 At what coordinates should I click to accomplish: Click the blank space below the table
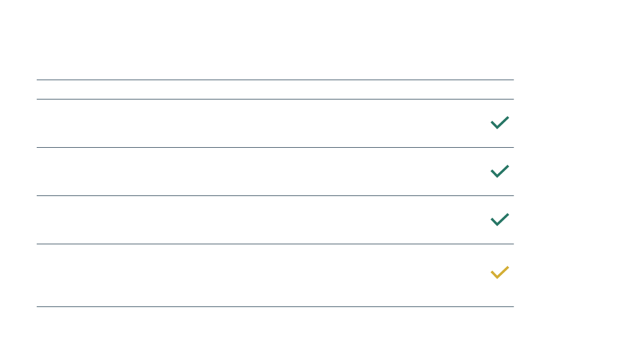click(275, 334)
